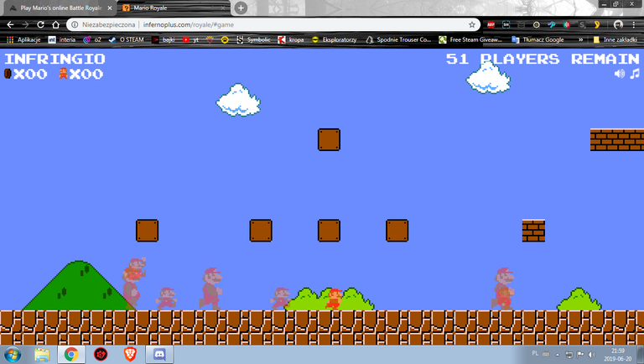Click the PL language indicator
The width and height of the screenshot is (644, 364).
click(x=535, y=353)
